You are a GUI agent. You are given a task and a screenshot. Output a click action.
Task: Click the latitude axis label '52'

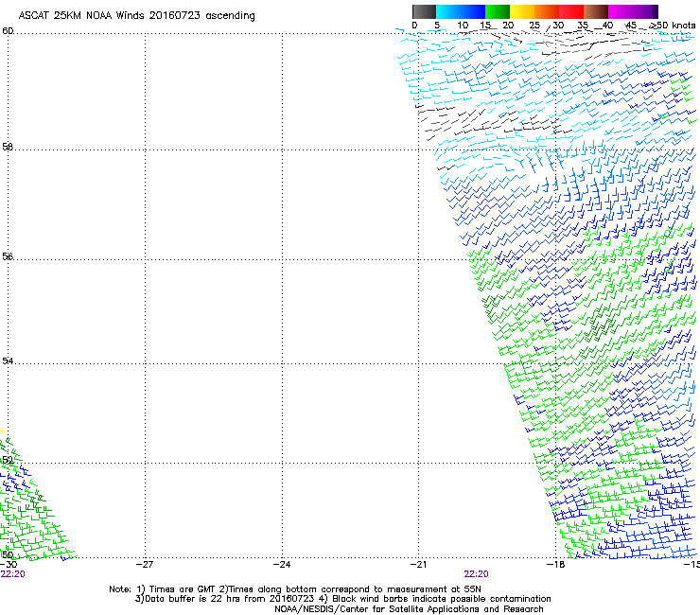[x=8, y=460]
